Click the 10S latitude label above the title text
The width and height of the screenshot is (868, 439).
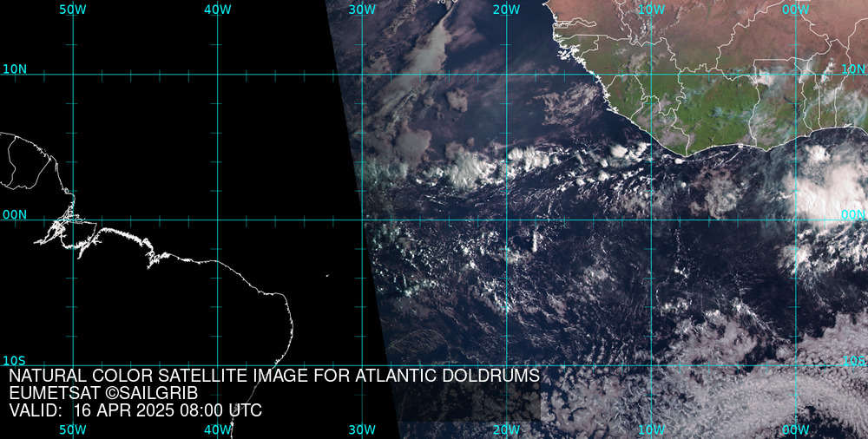(15, 361)
